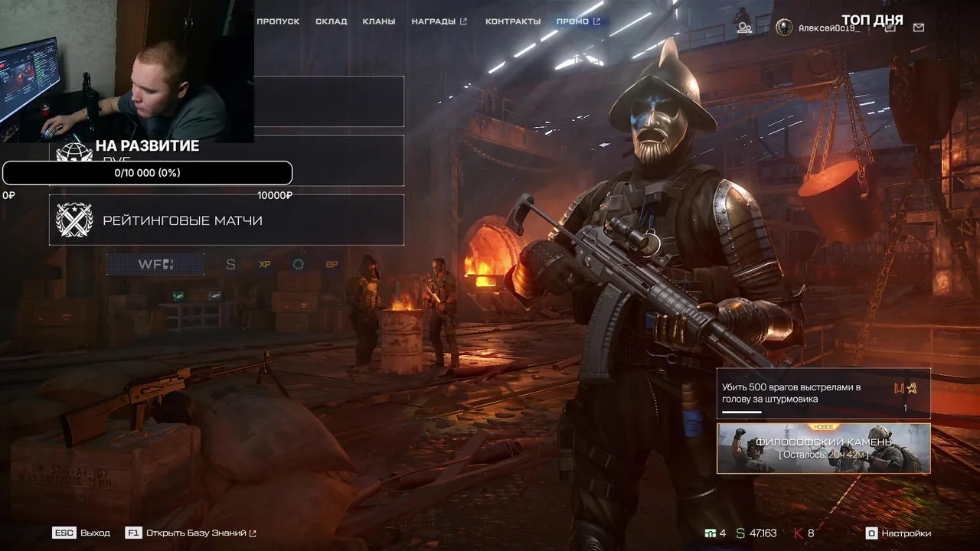Open the СКЛАД inventory tab
The width and height of the screenshot is (980, 551).
(x=331, y=21)
